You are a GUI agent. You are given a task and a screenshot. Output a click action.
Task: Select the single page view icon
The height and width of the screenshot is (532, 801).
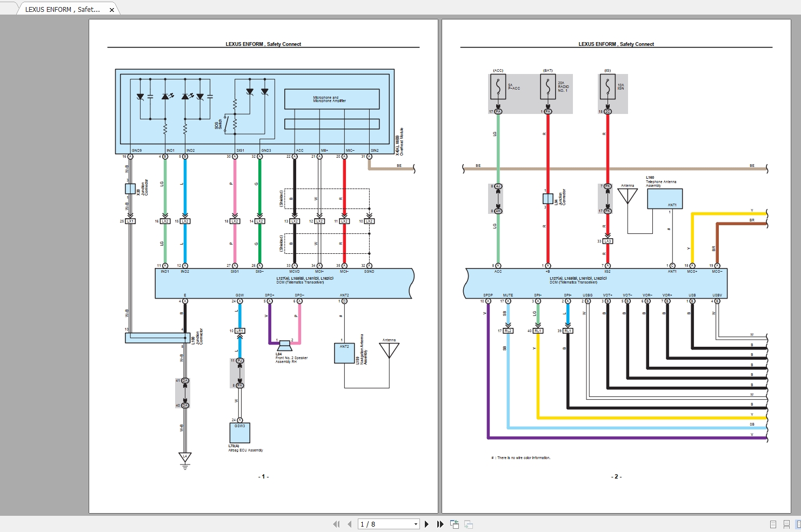(773, 524)
